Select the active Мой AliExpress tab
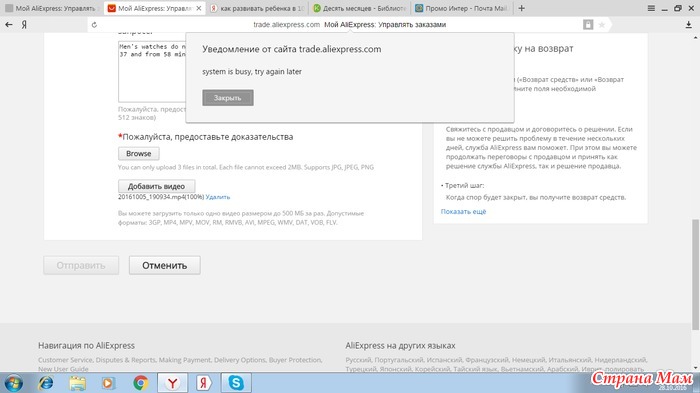The image size is (700, 393). 154,8
